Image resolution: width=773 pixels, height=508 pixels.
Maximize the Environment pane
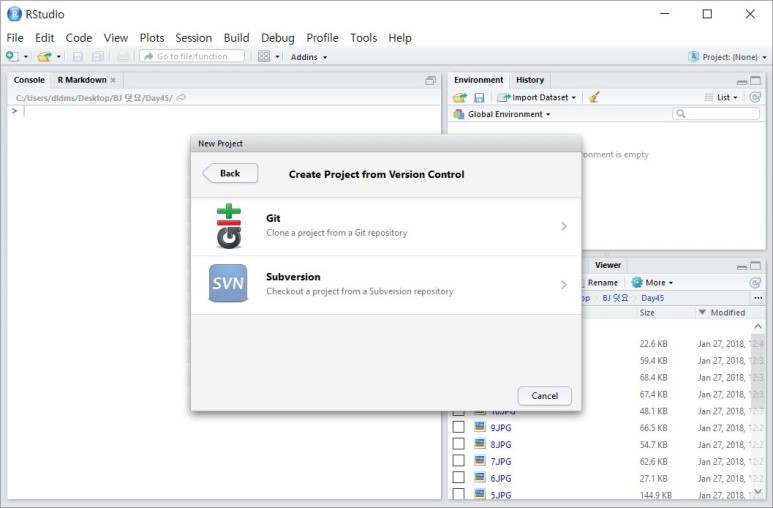[x=755, y=80]
